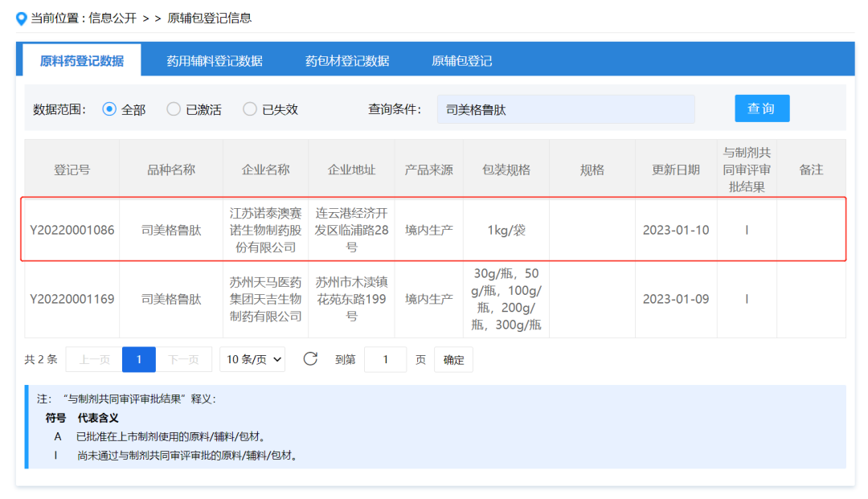Click the 更新日期 column header
This screenshot has width=868, height=499.
(x=676, y=170)
